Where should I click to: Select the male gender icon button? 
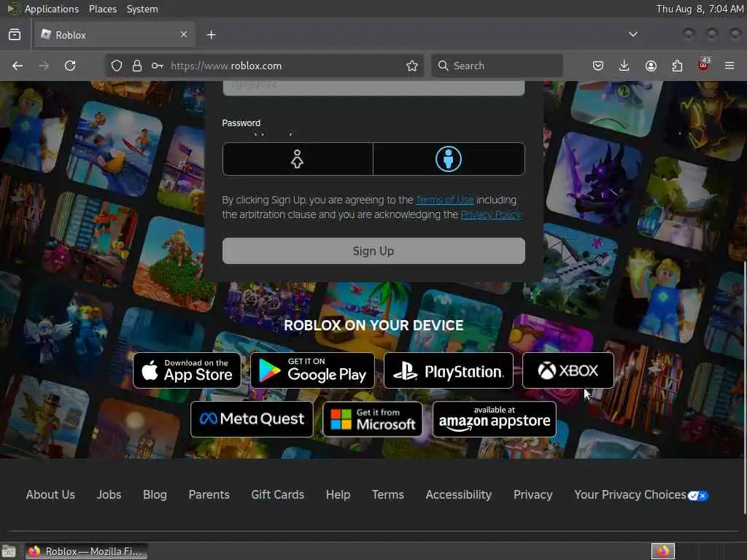point(449,159)
